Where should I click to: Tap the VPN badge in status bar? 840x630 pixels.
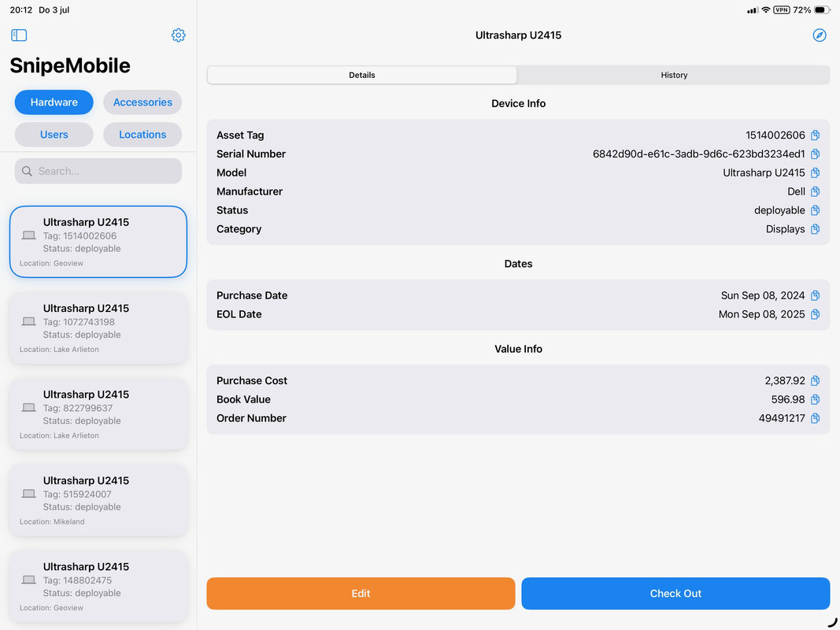pyautogui.click(x=782, y=9)
